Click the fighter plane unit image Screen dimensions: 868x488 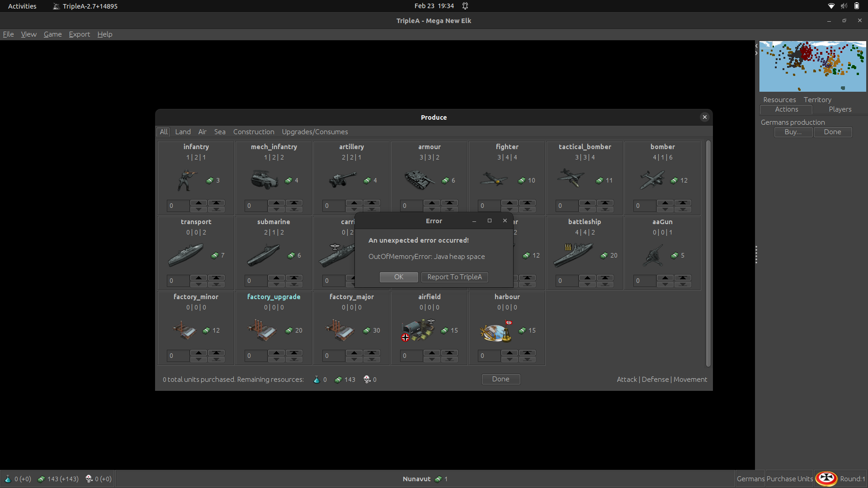(494, 179)
